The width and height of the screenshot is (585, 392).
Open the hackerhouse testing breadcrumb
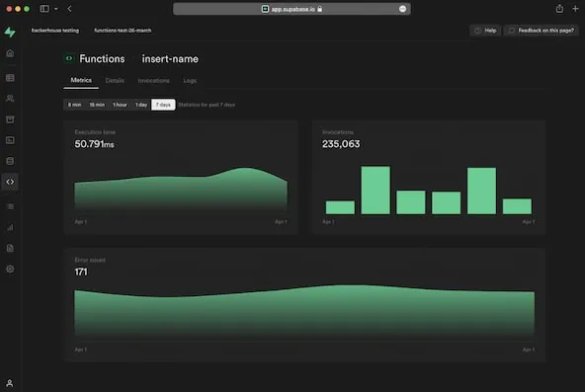click(55, 31)
